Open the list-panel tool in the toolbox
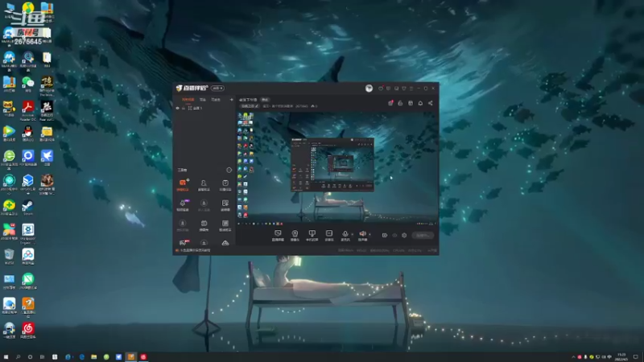This screenshot has width=644, height=362. pyautogui.click(x=225, y=225)
